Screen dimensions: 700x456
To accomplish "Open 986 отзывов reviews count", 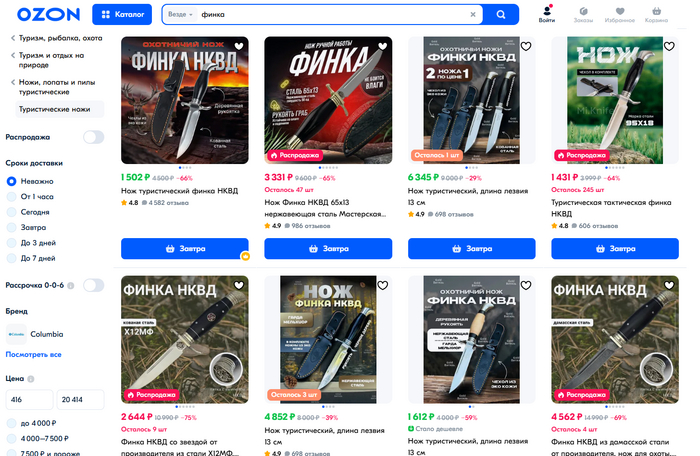I will [307, 226].
